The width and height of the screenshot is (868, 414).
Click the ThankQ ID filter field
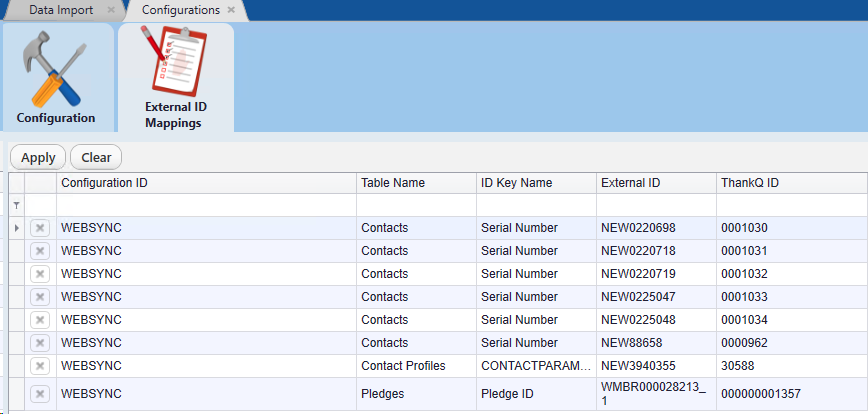[x=792, y=205]
